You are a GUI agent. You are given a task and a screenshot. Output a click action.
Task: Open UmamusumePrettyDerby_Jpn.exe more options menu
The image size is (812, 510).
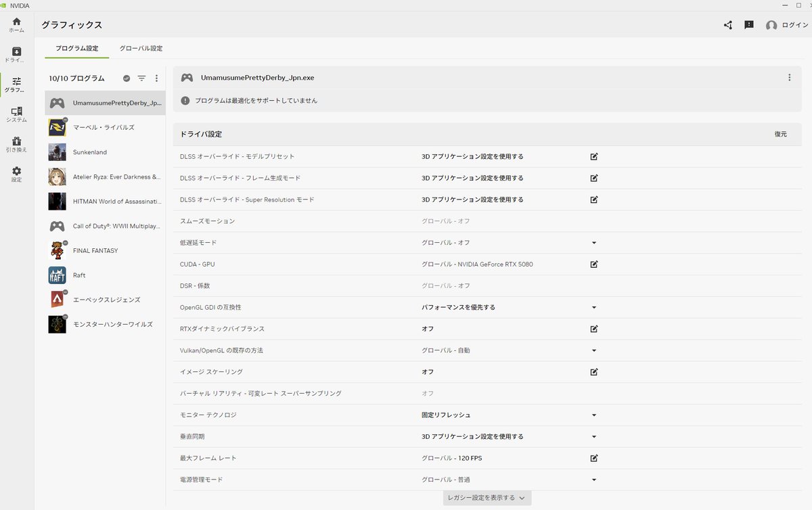pos(789,78)
